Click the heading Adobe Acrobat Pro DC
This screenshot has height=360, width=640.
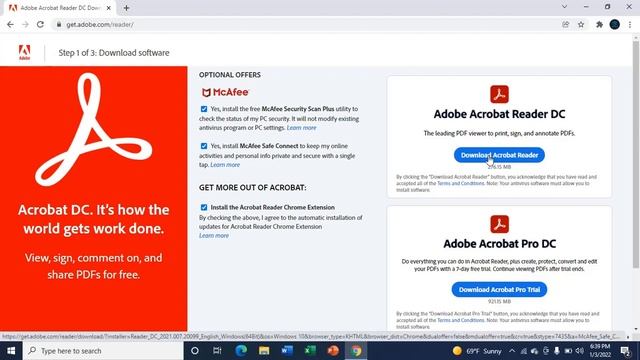[499, 244]
